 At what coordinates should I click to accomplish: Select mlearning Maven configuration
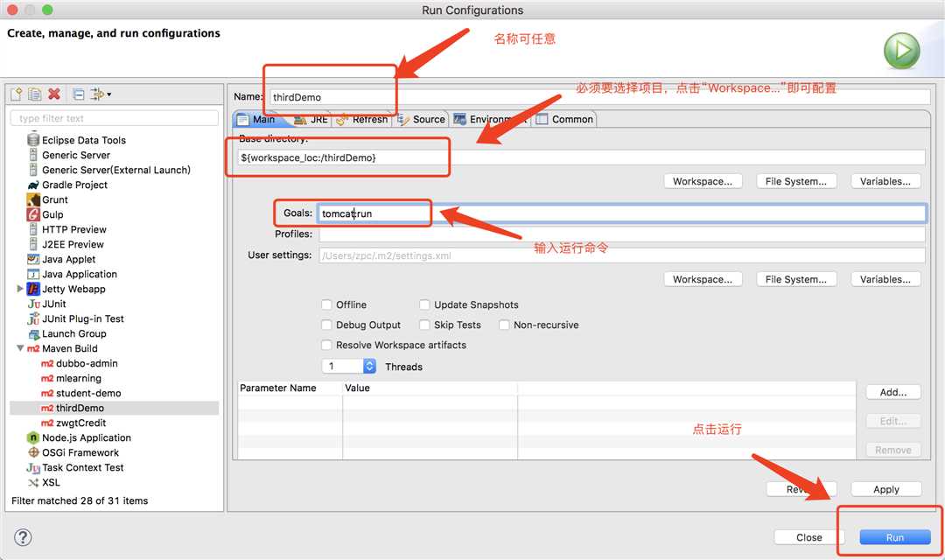(x=71, y=379)
